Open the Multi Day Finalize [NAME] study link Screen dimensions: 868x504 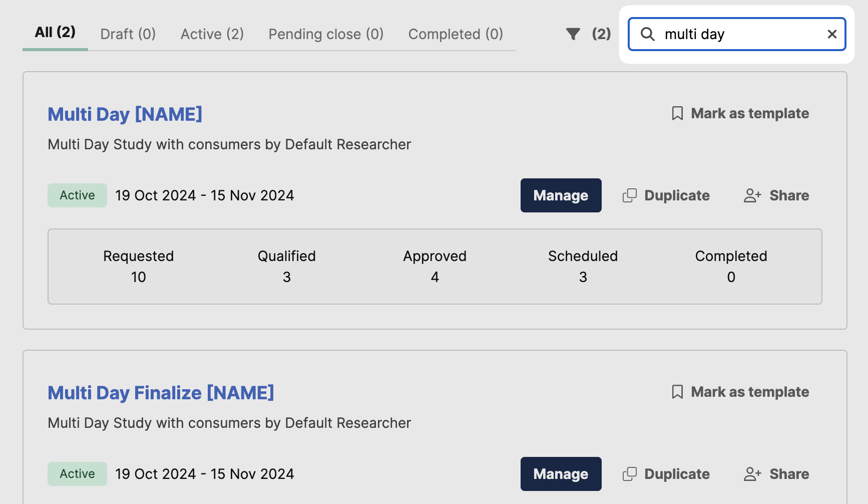click(x=161, y=393)
